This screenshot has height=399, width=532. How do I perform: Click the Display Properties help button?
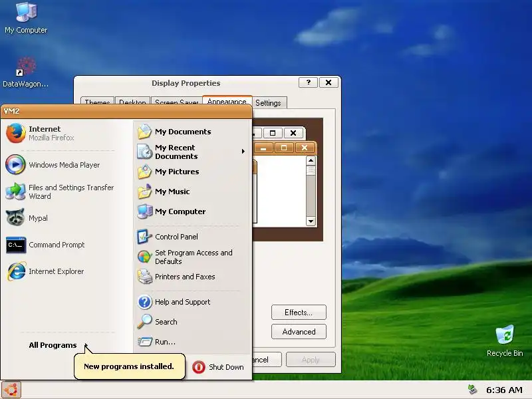tap(308, 82)
